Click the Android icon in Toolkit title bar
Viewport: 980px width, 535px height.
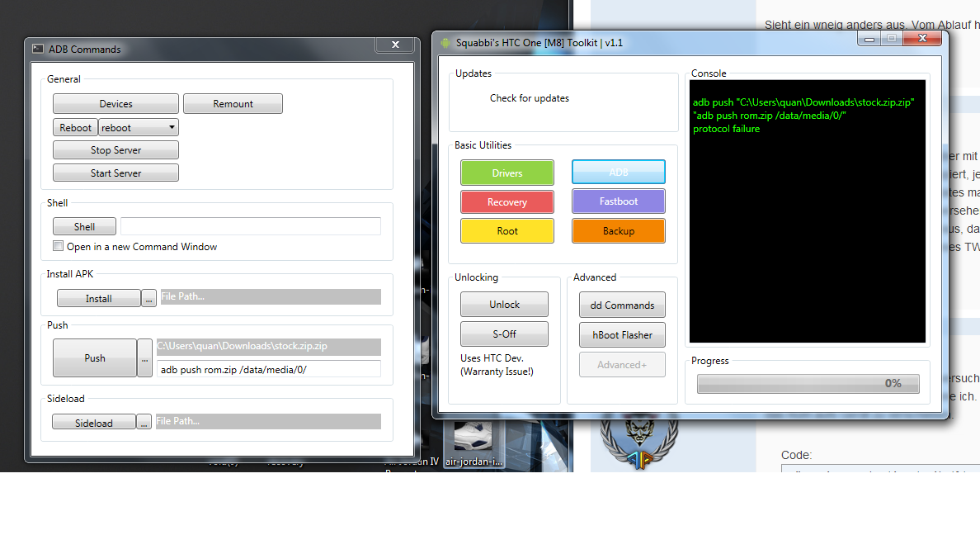[x=446, y=42]
